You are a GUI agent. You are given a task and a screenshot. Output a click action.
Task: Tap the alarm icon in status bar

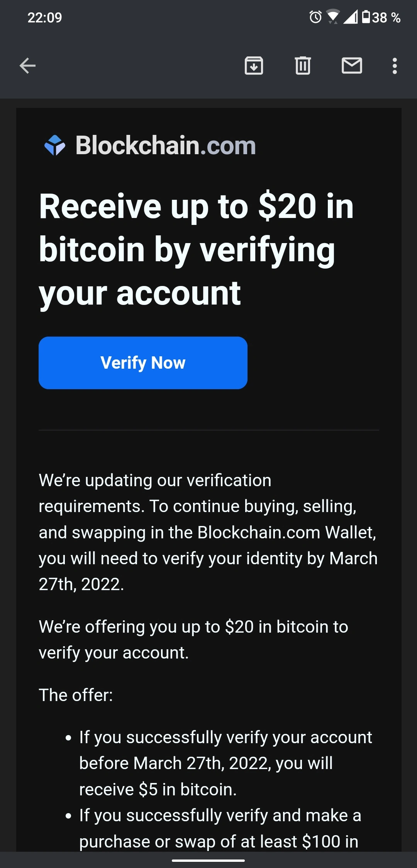[315, 17]
